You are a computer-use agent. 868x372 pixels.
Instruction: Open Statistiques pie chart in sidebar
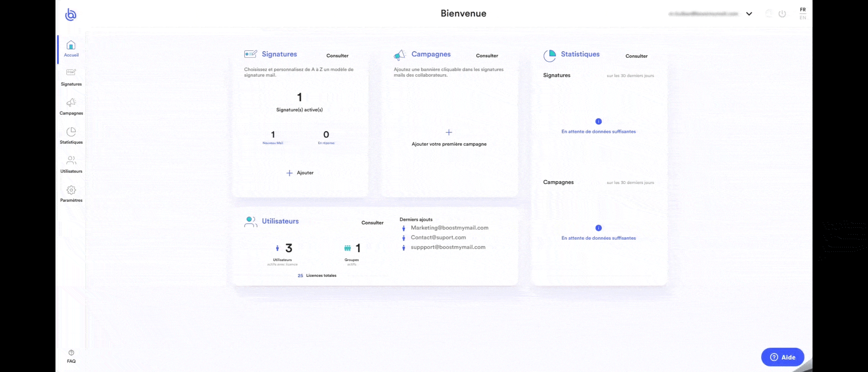[x=71, y=132]
